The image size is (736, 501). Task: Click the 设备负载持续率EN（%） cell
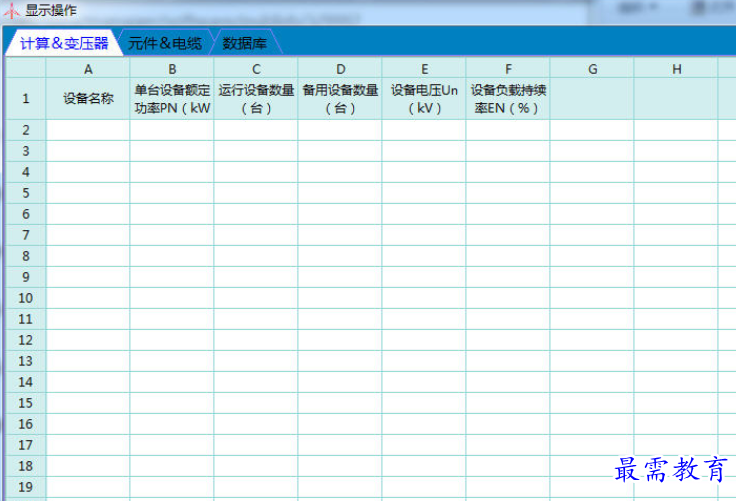pos(508,99)
